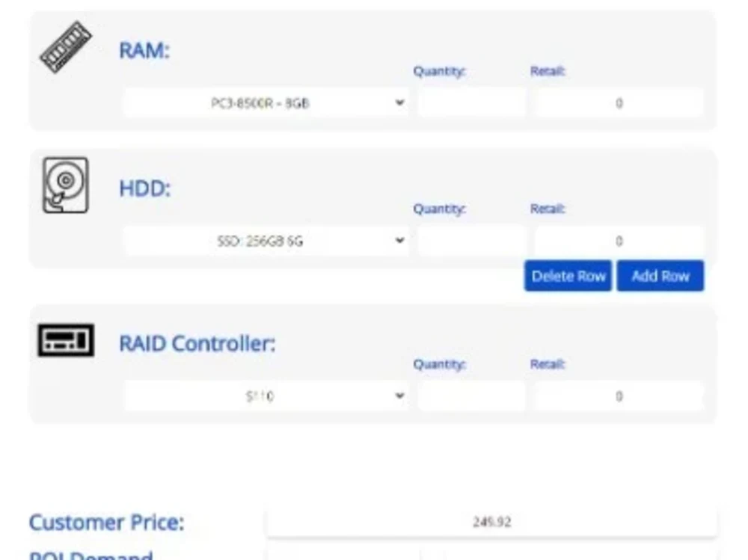Click the HDD hard drive icon
Screen dimensions: 748x560
(66, 185)
